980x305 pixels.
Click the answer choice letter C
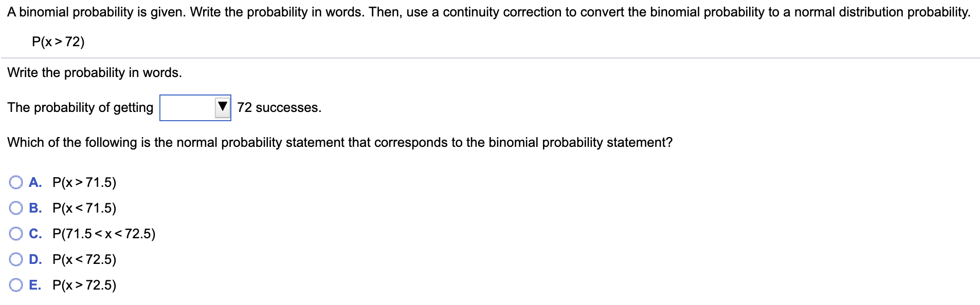[35, 234]
